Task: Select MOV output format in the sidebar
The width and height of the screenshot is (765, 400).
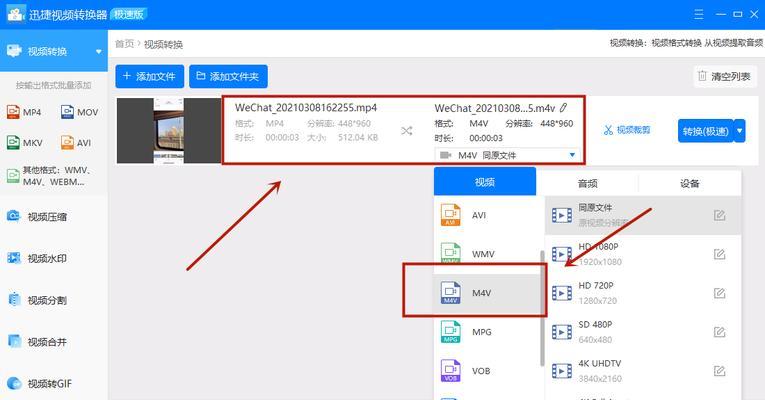Action: pos(80,112)
